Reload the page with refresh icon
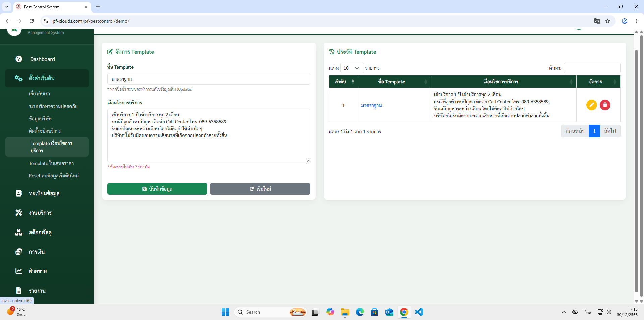 point(32,21)
